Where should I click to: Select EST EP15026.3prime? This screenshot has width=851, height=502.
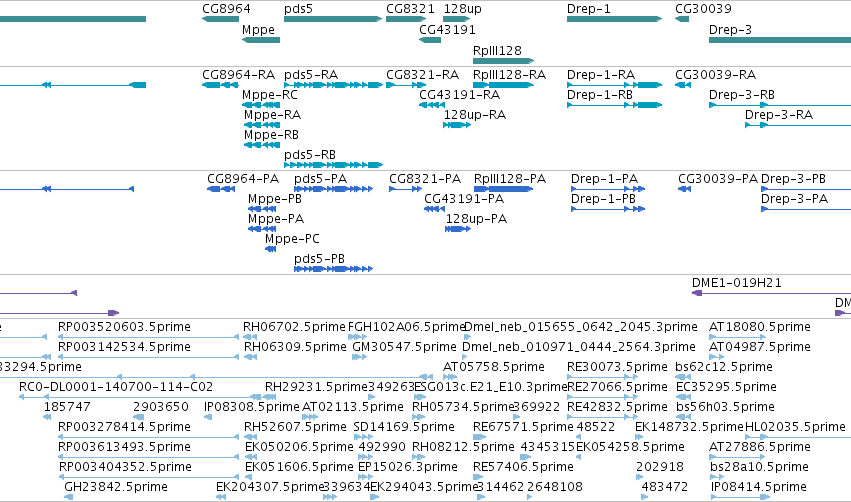[408, 467]
